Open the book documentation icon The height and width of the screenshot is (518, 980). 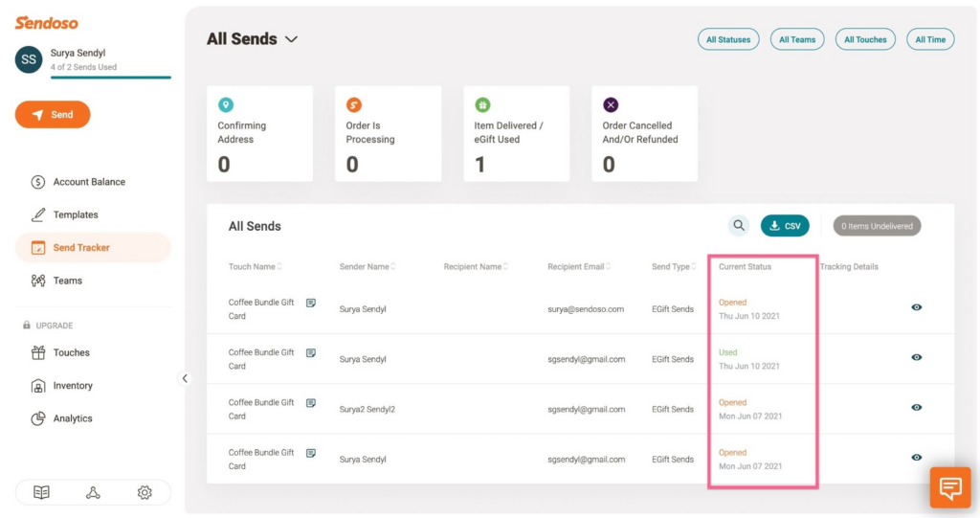41,492
